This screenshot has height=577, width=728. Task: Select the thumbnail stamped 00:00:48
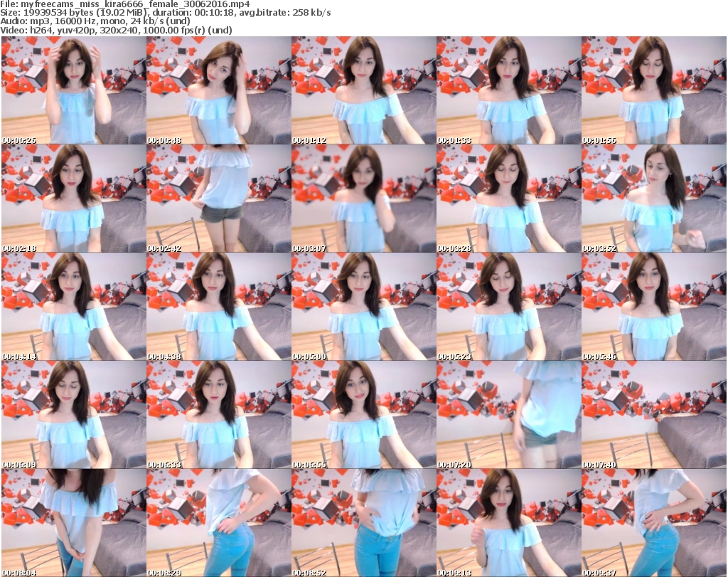click(219, 90)
